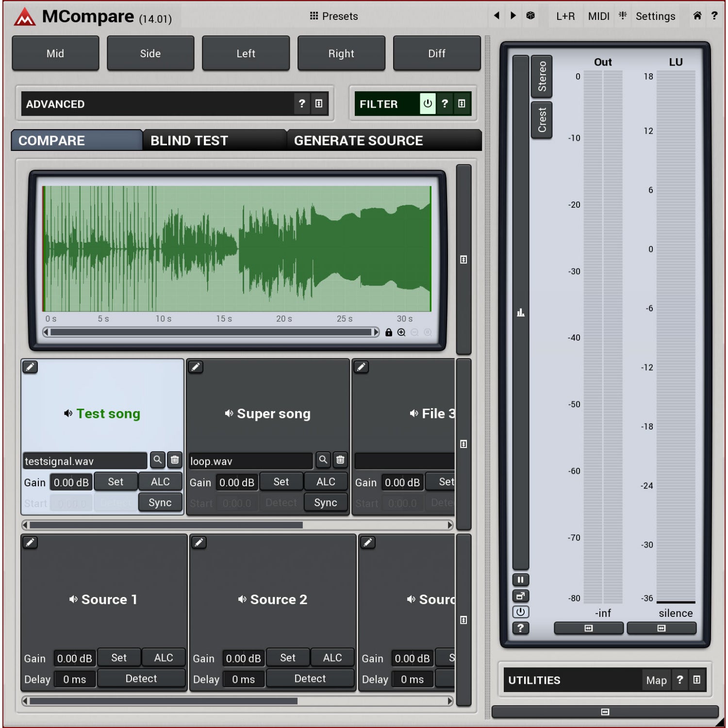
Task: Collapse the waveform section side expander
Action: click(463, 260)
